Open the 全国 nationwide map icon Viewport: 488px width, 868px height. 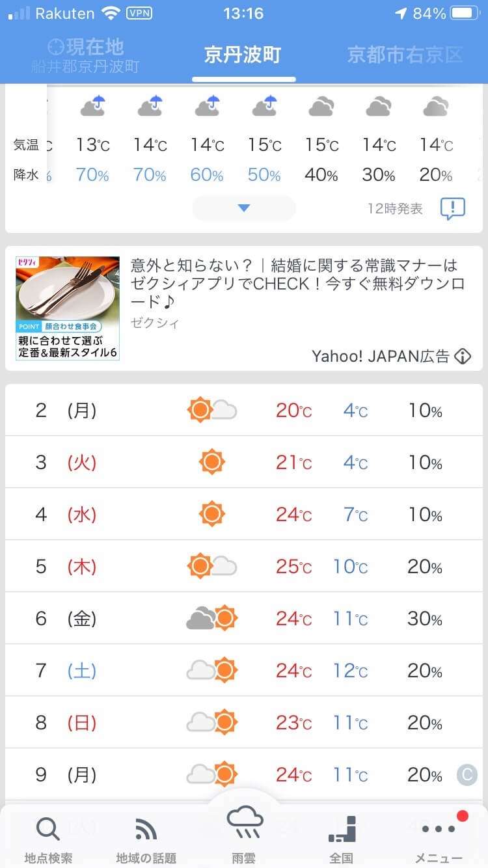342,830
